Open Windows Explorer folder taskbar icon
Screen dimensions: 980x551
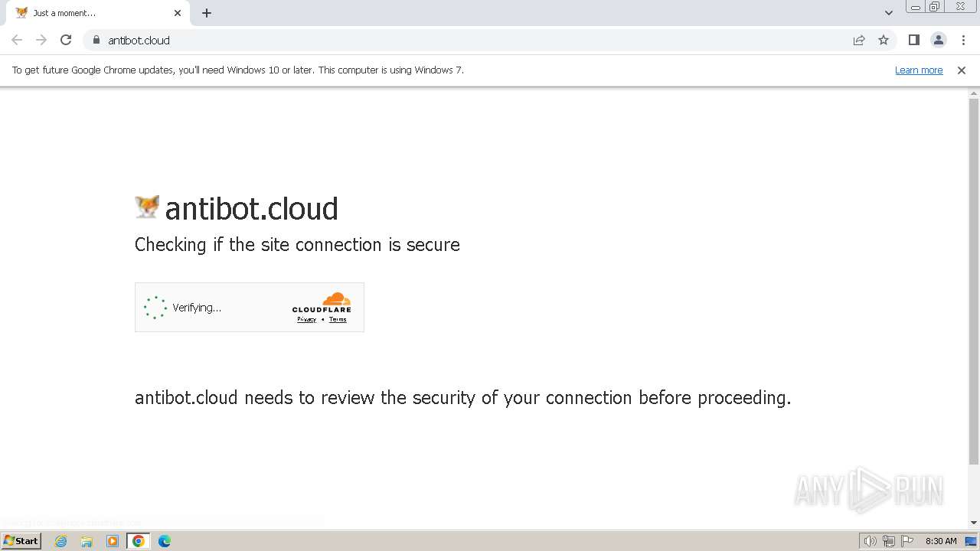pyautogui.click(x=87, y=541)
